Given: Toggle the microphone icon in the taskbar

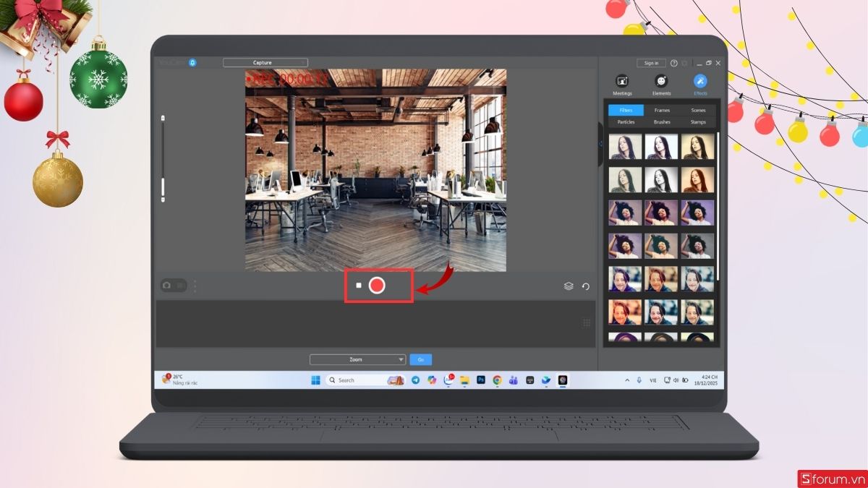Looking at the screenshot, I should pyautogui.click(x=639, y=380).
